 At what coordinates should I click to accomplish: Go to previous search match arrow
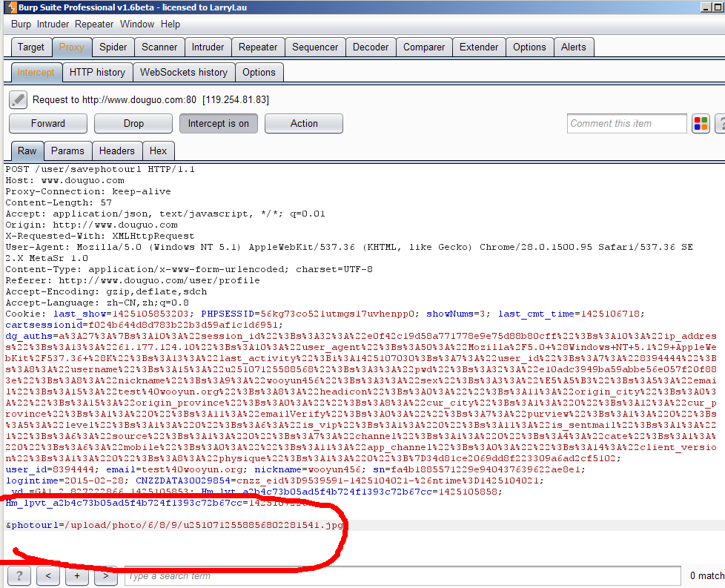click(x=48, y=575)
